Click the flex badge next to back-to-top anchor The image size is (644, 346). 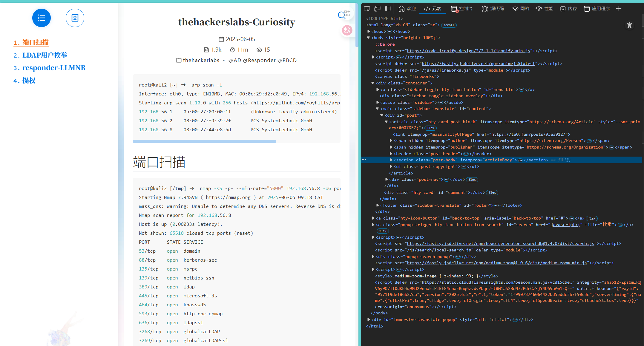click(592, 218)
